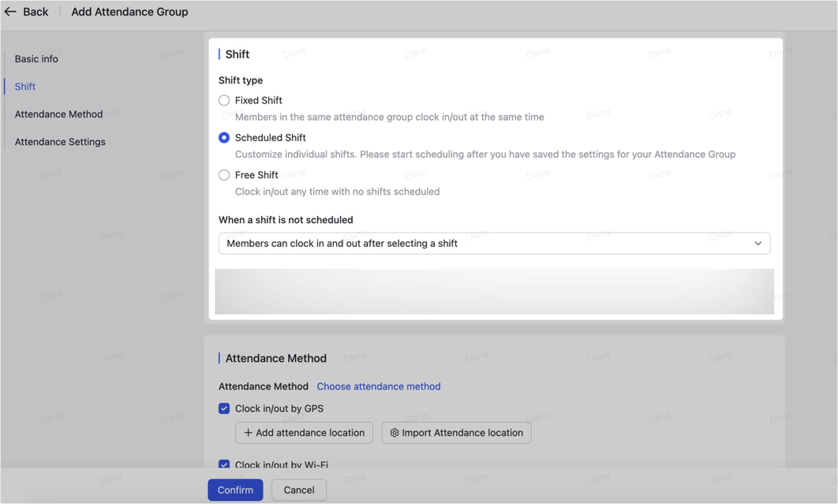The width and height of the screenshot is (838, 504).
Task: Uncheck Clock in/out by GPS checkbox
Action: coord(224,409)
